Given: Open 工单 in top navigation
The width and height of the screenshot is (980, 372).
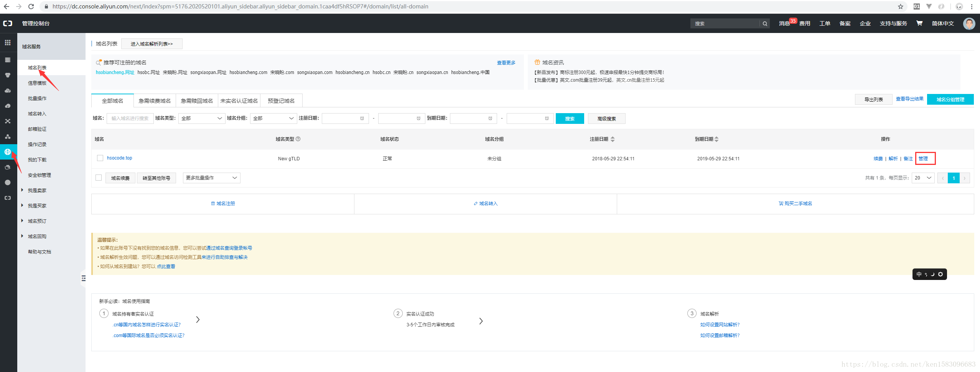Looking at the screenshot, I should click(825, 23).
